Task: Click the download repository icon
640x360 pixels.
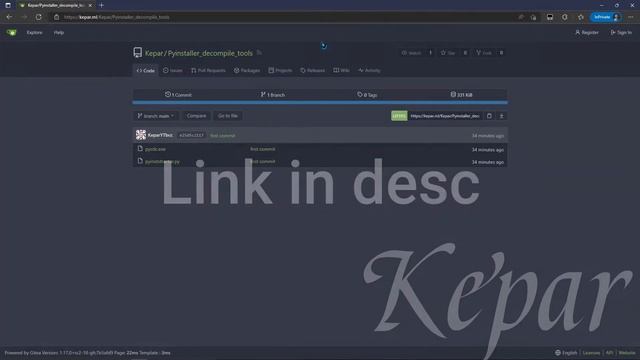Action: click(502, 116)
